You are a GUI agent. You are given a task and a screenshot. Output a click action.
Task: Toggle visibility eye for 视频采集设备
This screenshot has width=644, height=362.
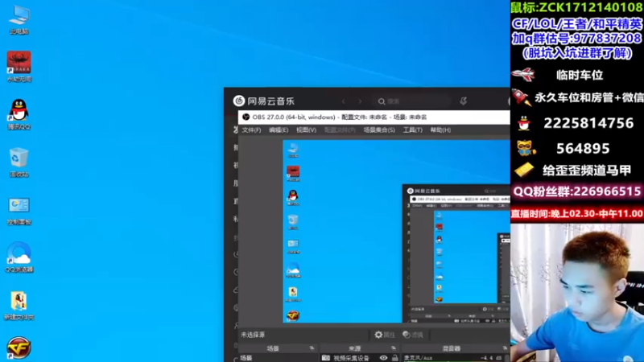[x=383, y=358]
